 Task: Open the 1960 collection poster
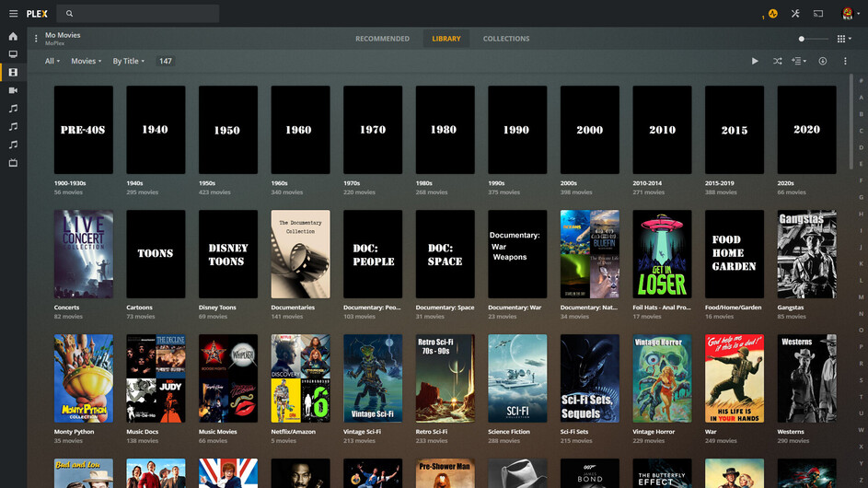[300, 130]
